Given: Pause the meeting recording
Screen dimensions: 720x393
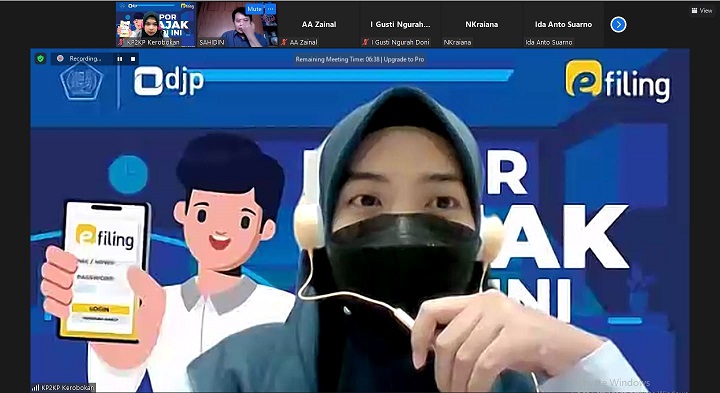Looking at the screenshot, I should click(x=120, y=59).
